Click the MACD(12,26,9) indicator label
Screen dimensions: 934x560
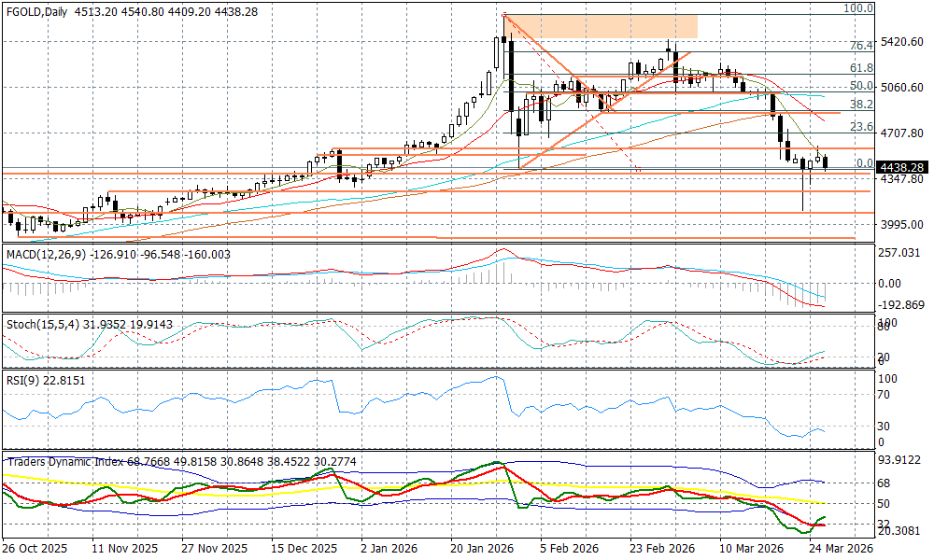[x=47, y=253]
